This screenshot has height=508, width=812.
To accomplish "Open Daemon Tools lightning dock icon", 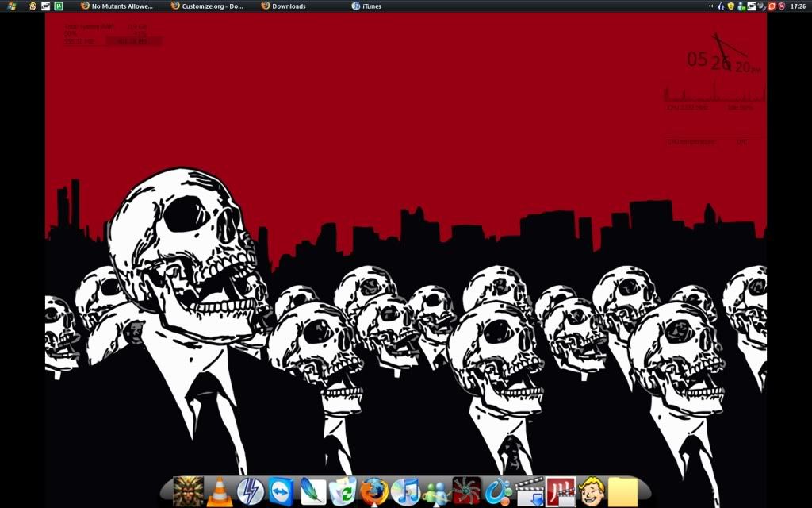I will coord(250,491).
